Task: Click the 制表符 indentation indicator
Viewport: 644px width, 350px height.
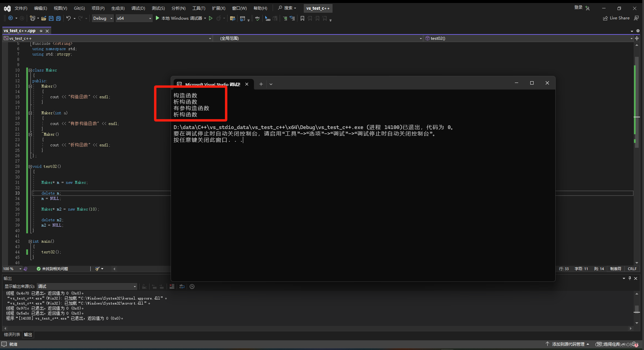Action: coord(616,269)
